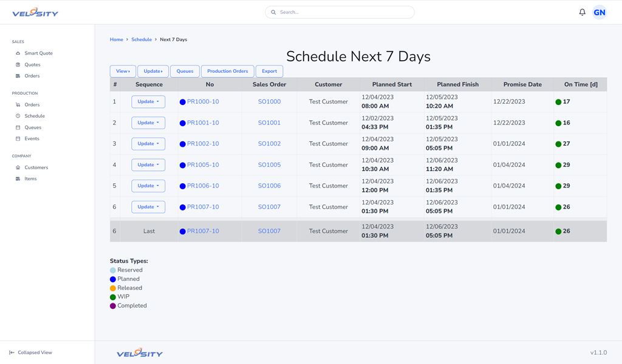Open sales order SO1005 link
The height and width of the screenshot is (364, 622).
pyautogui.click(x=269, y=165)
